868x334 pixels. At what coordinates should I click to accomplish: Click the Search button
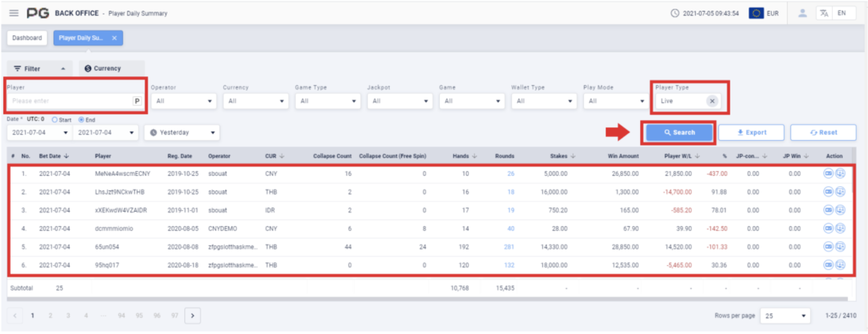point(679,132)
